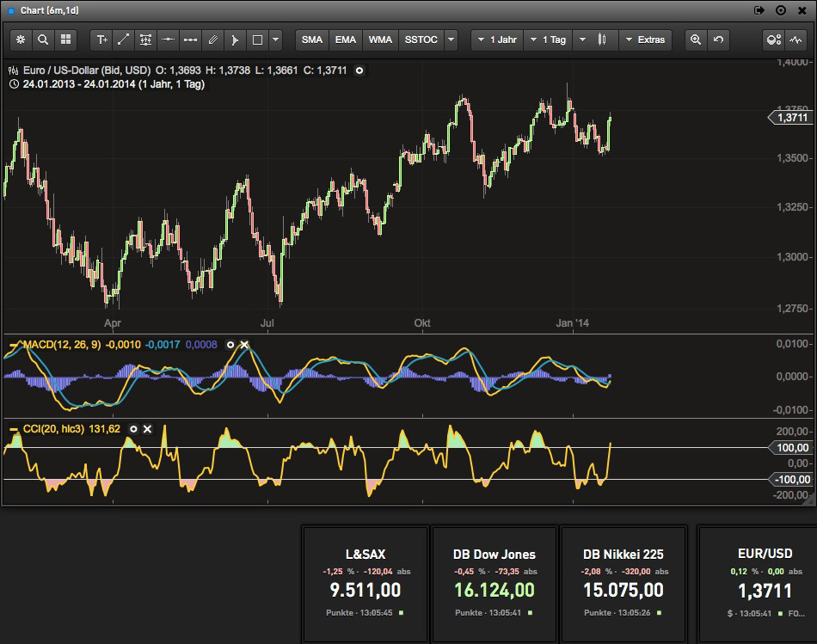Select the single-point horizontal line tool
Screen dimensions: 817x644
(168, 40)
